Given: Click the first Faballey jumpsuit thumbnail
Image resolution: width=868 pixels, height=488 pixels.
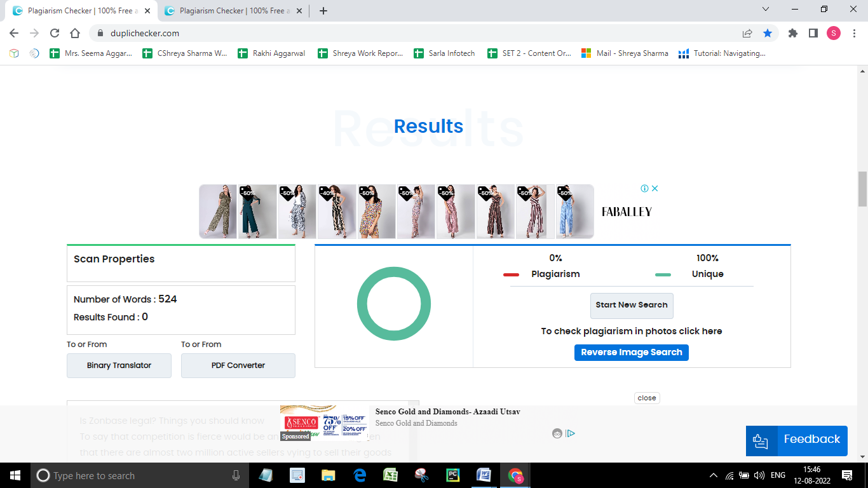Looking at the screenshot, I should point(218,212).
